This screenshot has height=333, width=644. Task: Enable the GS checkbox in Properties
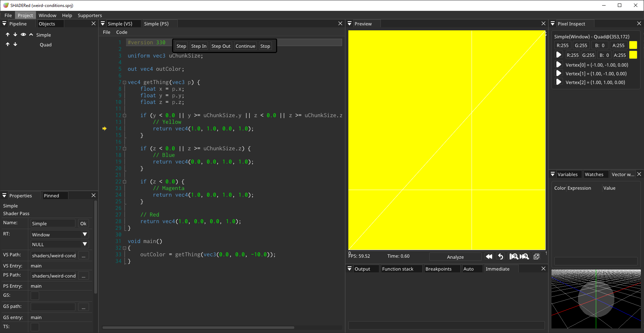pyautogui.click(x=35, y=295)
